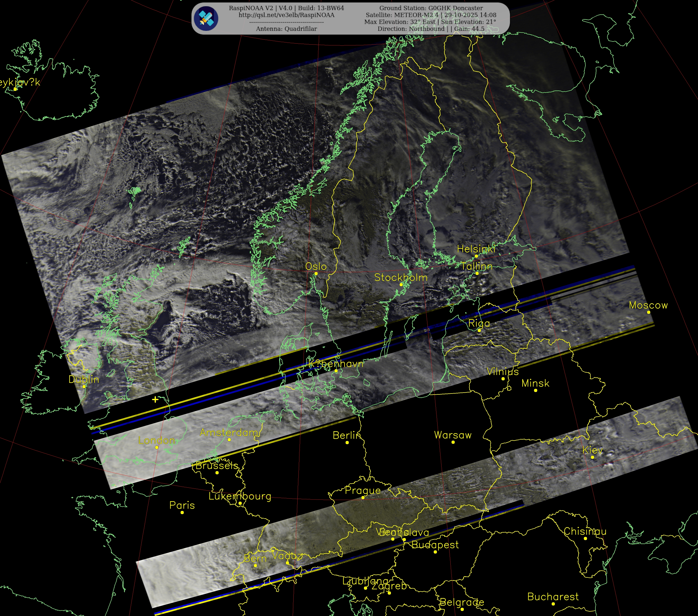Click the Warsaw city marker dot
The image size is (698, 616).
point(453,442)
